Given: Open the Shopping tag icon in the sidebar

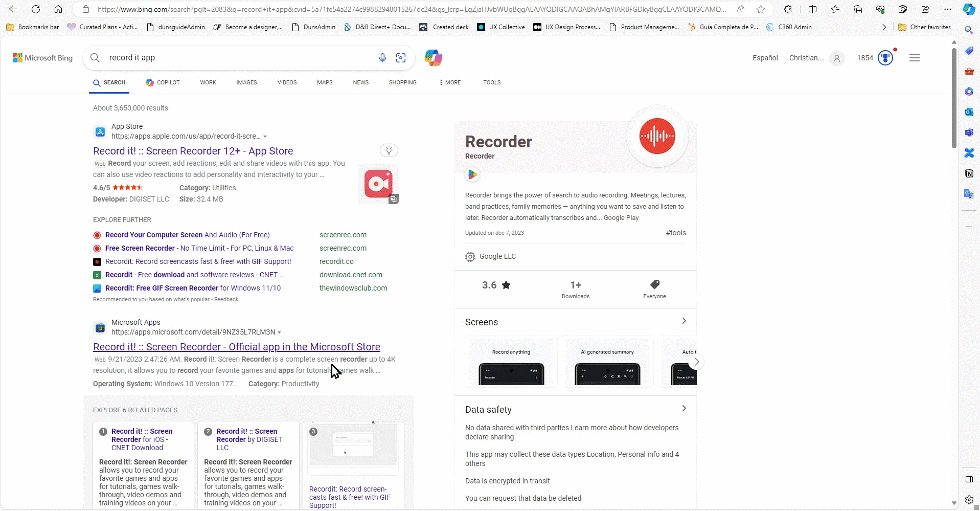Looking at the screenshot, I should (x=969, y=51).
